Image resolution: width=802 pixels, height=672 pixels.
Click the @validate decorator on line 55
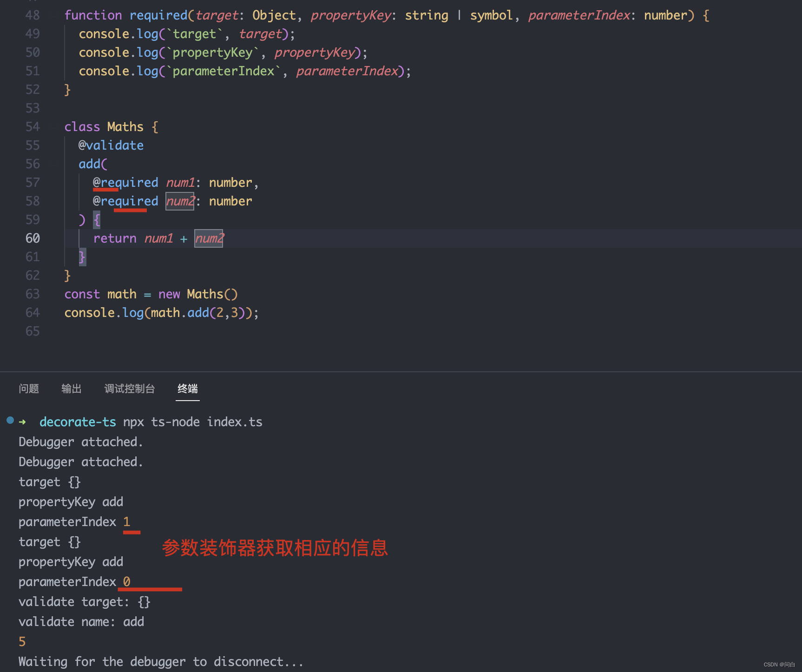pos(111,145)
